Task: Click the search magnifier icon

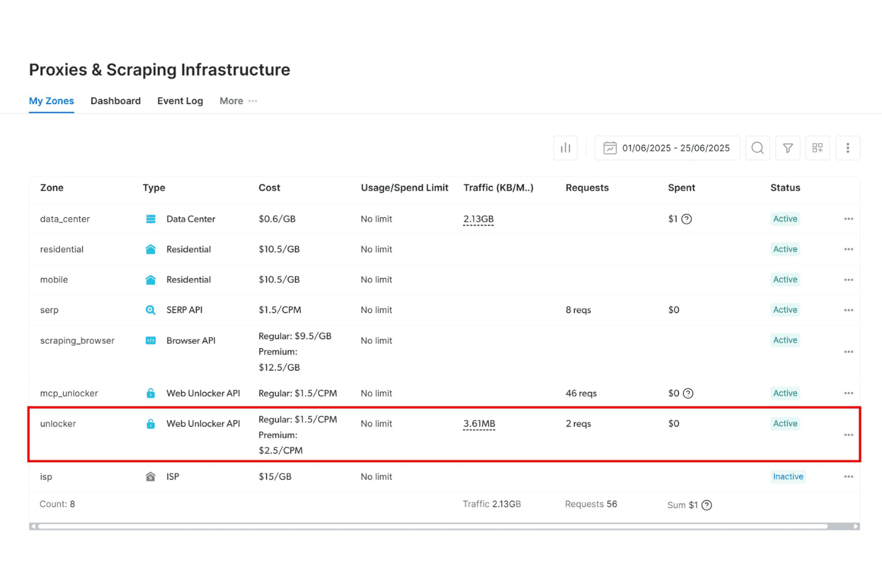Action: coord(757,148)
